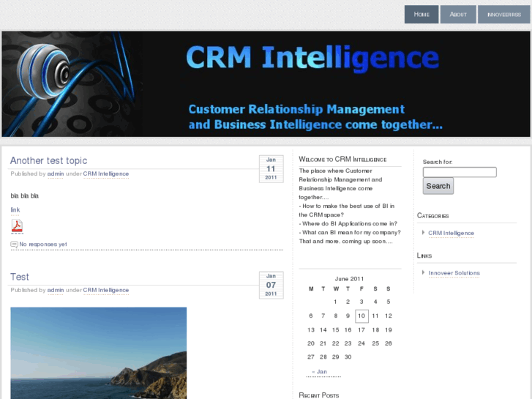The width and height of the screenshot is (532, 399).
Task: Go to previous month « Jan in calendar
Action: point(319,372)
